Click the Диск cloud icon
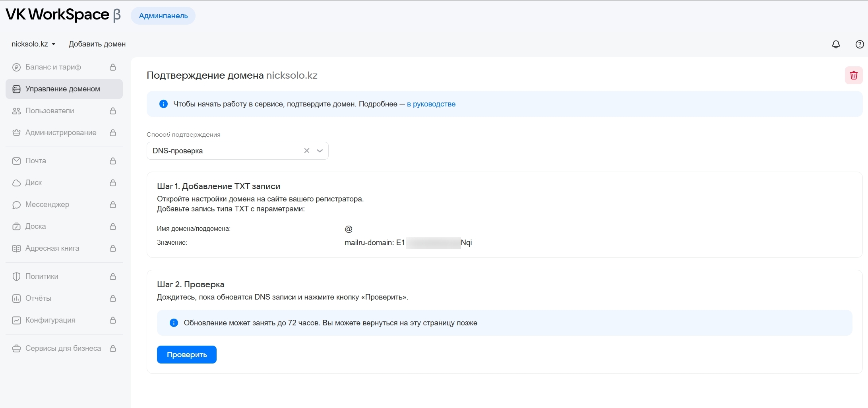This screenshot has height=408, width=868. 16,183
